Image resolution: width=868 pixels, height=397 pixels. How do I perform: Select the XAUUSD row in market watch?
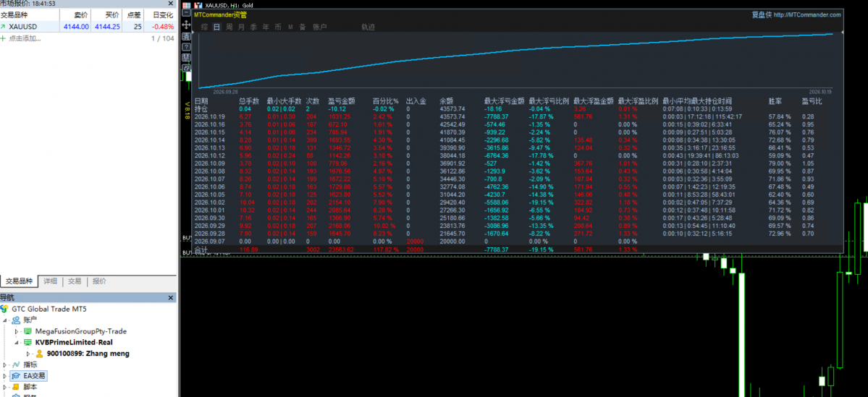(88, 26)
